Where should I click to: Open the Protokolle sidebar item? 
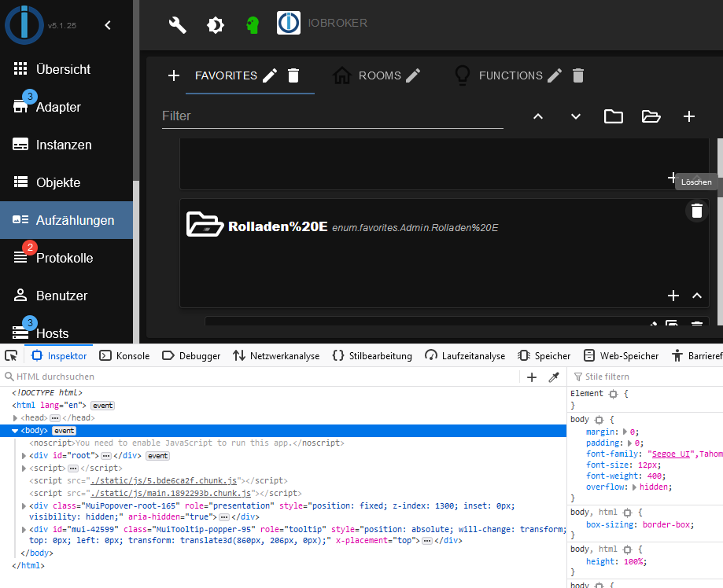[66, 258]
